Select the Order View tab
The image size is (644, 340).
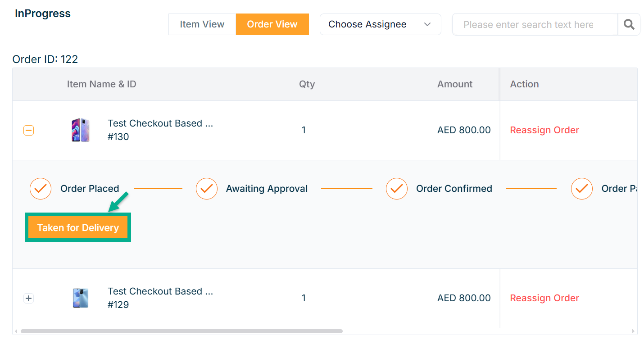click(272, 24)
